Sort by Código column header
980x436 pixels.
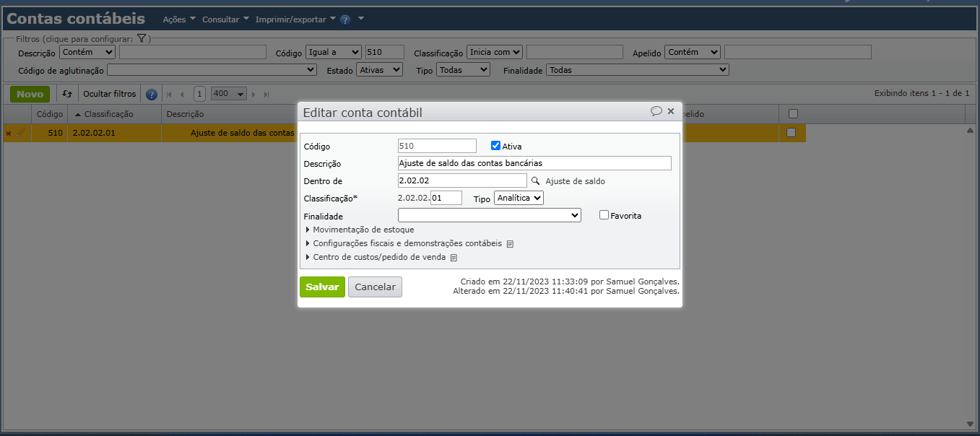click(x=50, y=114)
